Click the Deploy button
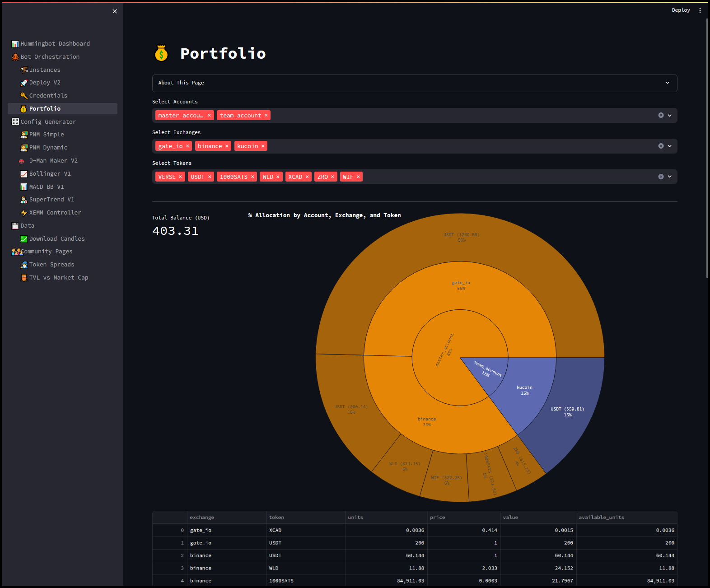Image resolution: width=710 pixels, height=588 pixels. (681, 10)
